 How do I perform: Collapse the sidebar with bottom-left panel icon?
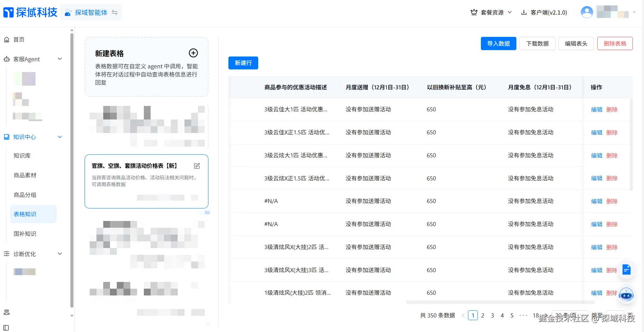coord(5,328)
